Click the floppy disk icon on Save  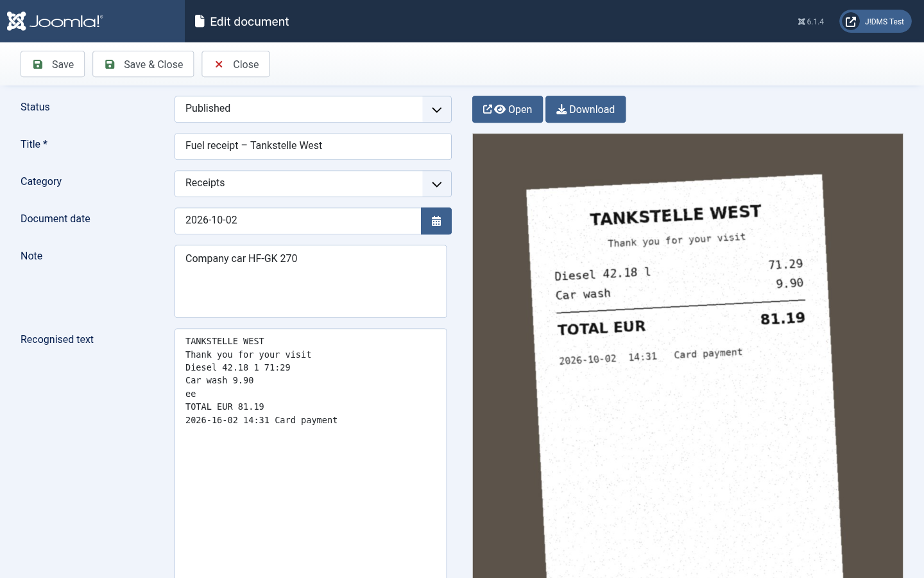click(x=38, y=64)
